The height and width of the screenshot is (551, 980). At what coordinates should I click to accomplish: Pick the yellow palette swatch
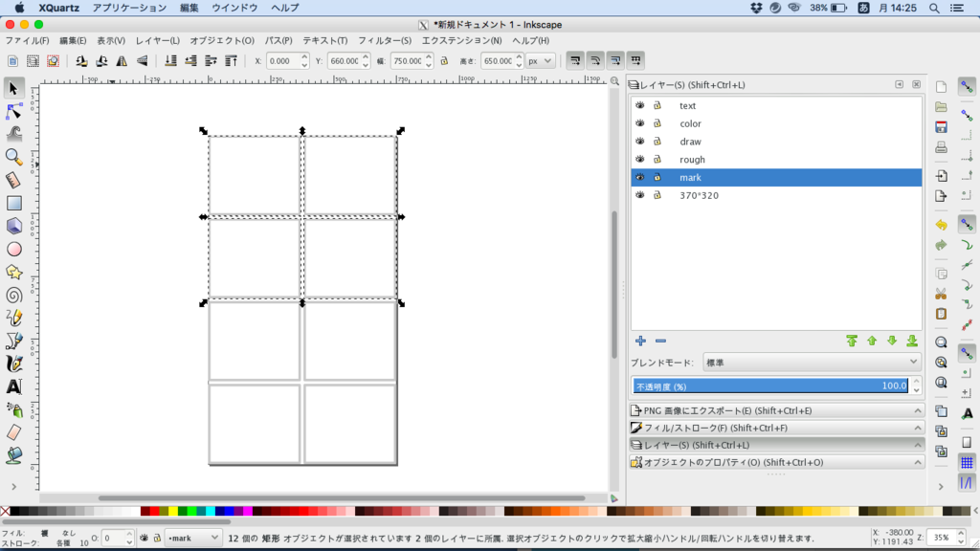tap(173, 511)
